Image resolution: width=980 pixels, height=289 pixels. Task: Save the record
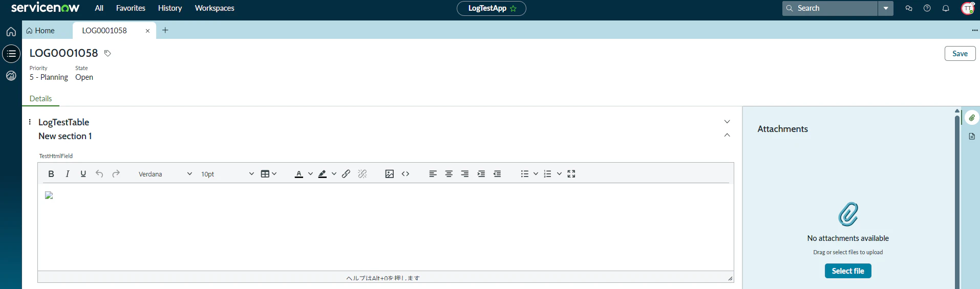[960, 54]
